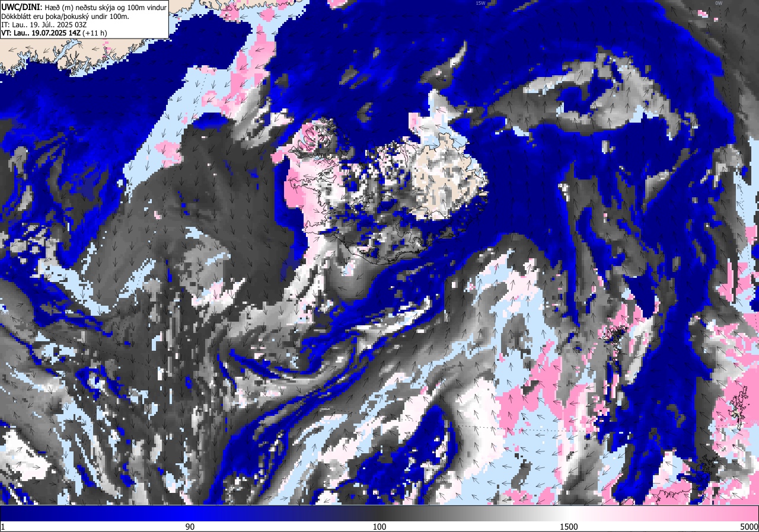
Task: Click the 15W longitude label
Action: (480, 3)
